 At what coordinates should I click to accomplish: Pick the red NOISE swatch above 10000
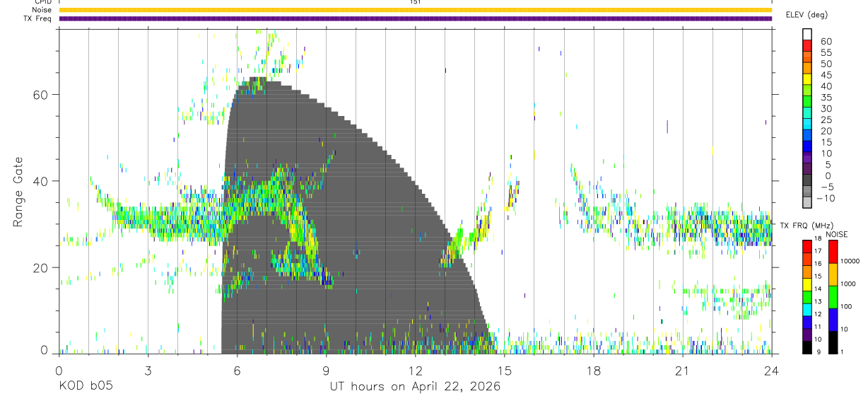click(x=833, y=251)
